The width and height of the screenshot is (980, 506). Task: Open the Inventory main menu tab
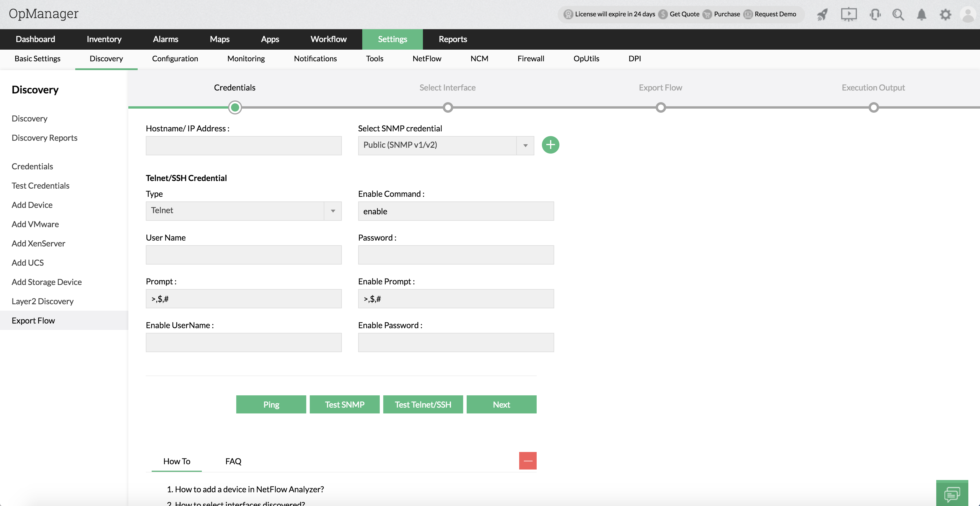click(104, 39)
